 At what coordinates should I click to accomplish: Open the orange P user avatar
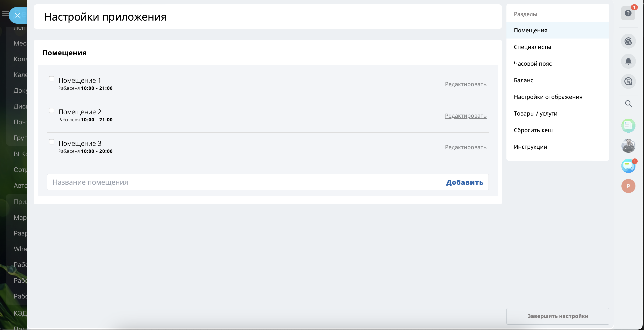tap(628, 186)
